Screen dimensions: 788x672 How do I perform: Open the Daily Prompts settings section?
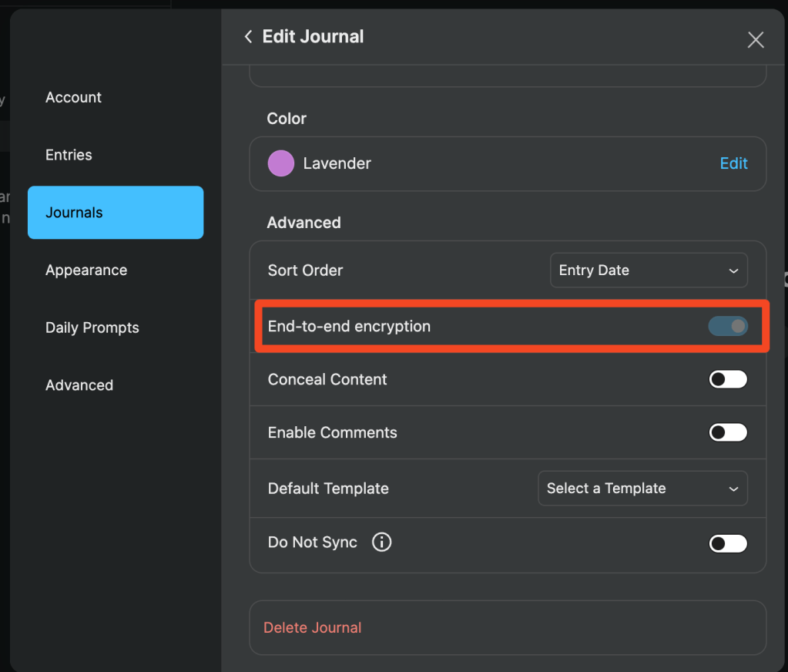pos(92,328)
